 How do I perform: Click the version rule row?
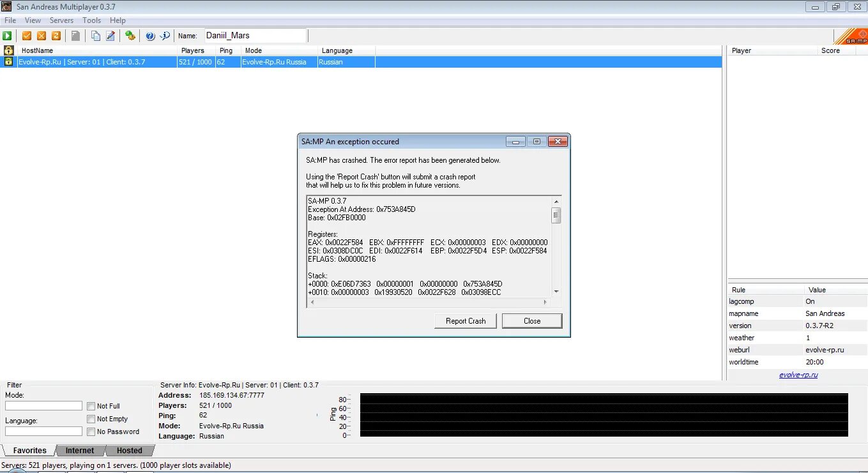pos(797,326)
